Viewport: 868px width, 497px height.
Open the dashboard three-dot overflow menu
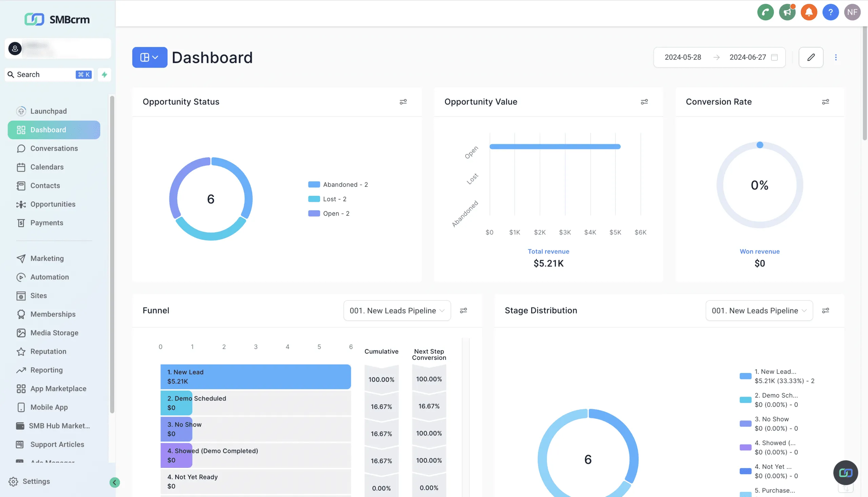[x=836, y=57]
